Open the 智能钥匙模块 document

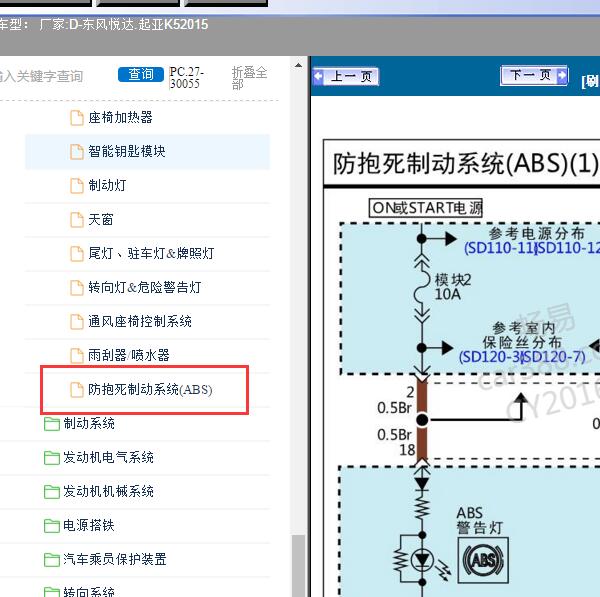[x=127, y=151]
